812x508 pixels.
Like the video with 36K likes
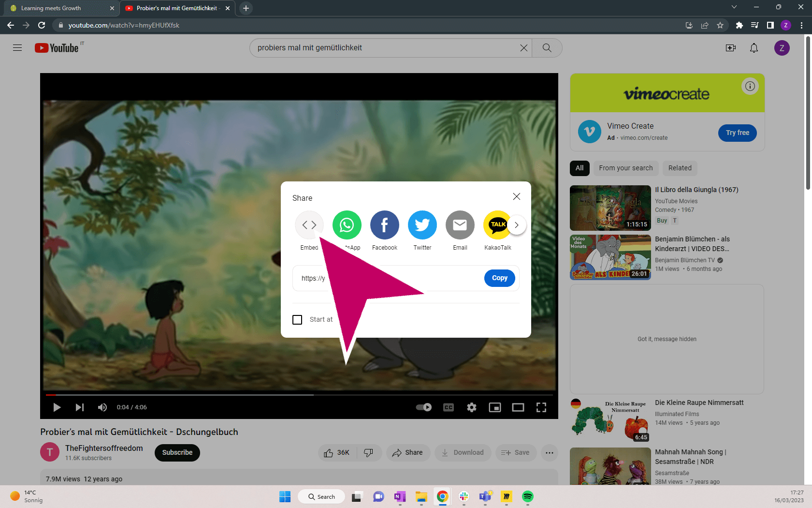pyautogui.click(x=337, y=452)
